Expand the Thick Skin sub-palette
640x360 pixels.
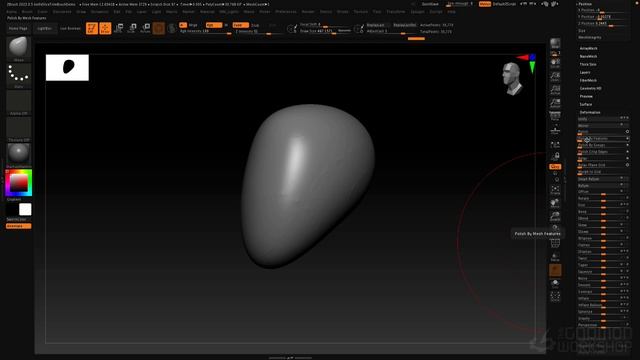coord(588,64)
